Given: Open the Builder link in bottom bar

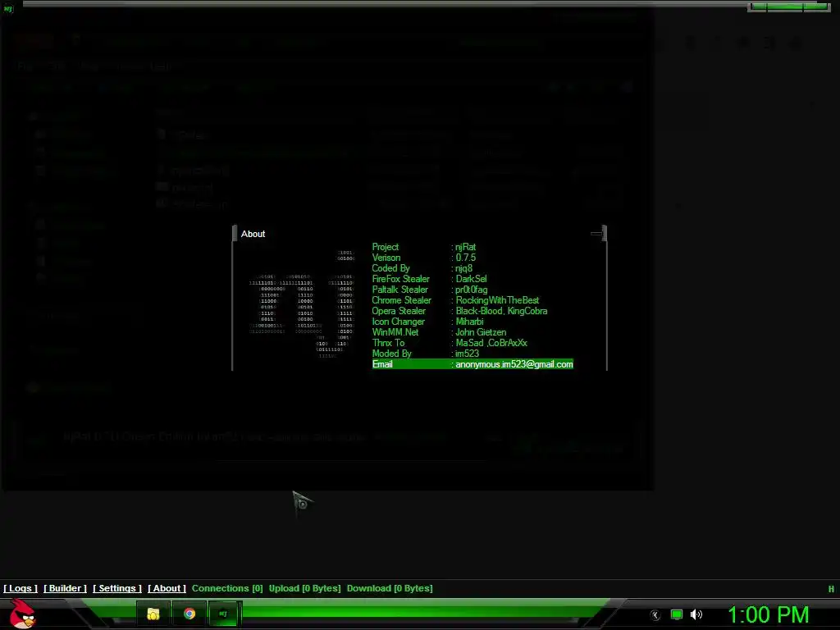Looking at the screenshot, I should pos(65,588).
